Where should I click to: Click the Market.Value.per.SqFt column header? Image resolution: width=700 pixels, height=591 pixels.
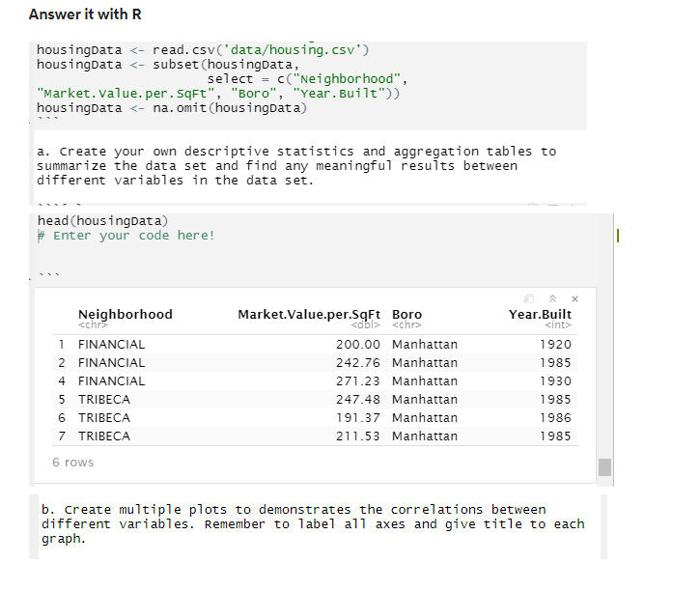point(309,314)
